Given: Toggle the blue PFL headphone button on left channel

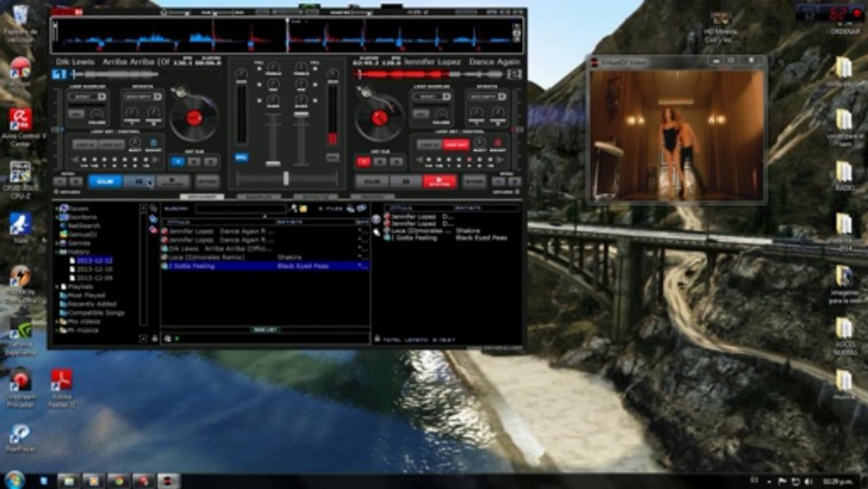Looking at the screenshot, I should [x=241, y=157].
